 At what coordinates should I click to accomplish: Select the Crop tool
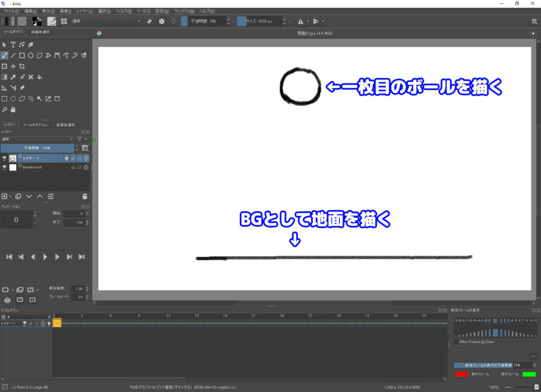(23, 66)
